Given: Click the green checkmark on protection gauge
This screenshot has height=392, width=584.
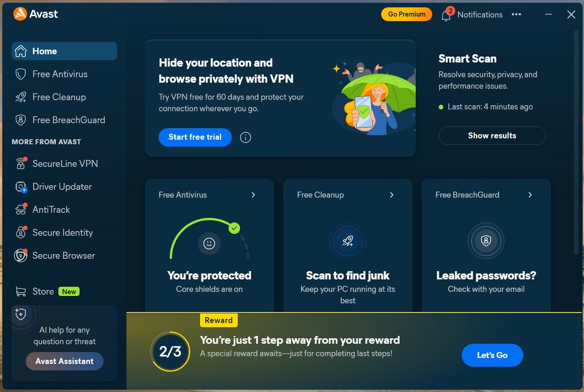Looking at the screenshot, I should 235,227.
